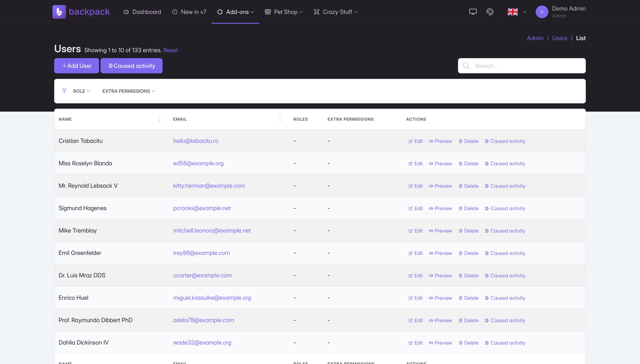Preview Mike Tremblay's entry
The width and height of the screenshot is (640, 364).
click(440, 231)
